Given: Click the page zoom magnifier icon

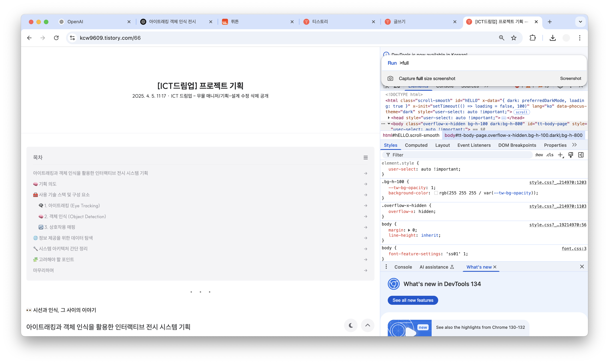Looking at the screenshot, I should [x=501, y=38].
